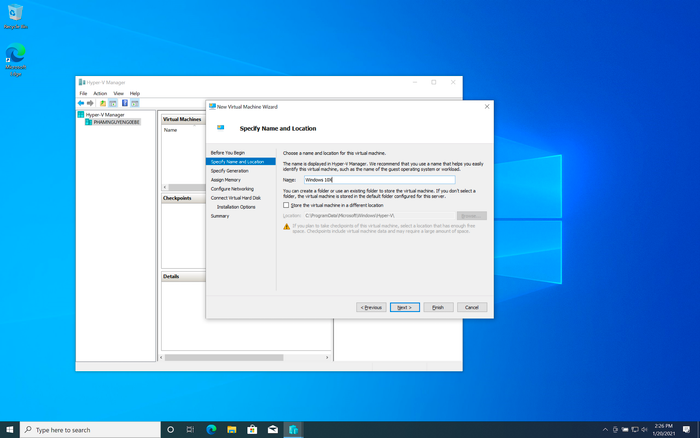This screenshot has height=438, width=700.
Task: Open the clock and date flyout
Action: click(663, 430)
